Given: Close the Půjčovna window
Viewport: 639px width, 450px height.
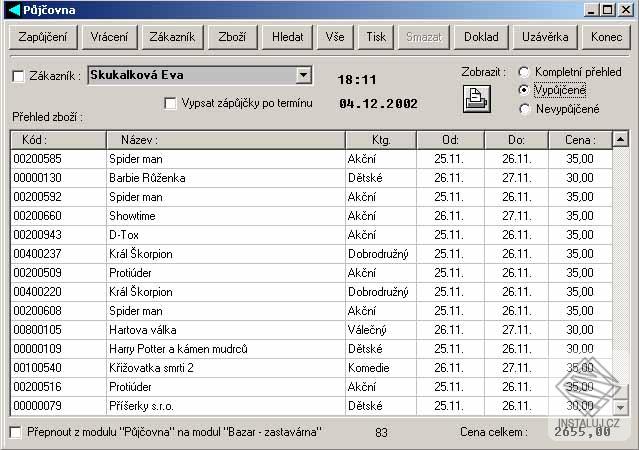Looking at the screenshot, I should point(626,10).
